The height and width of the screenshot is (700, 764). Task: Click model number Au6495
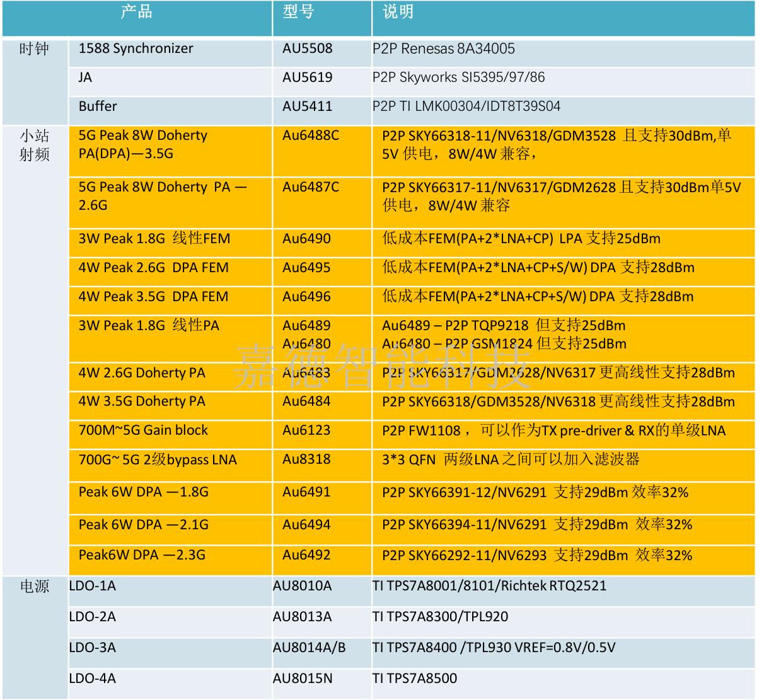point(306,268)
